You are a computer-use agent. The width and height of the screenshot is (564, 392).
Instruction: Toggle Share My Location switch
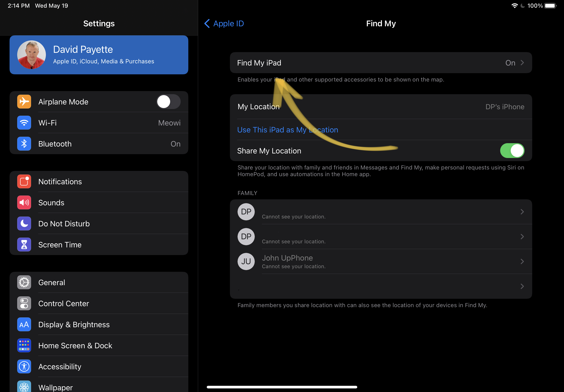[513, 151]
